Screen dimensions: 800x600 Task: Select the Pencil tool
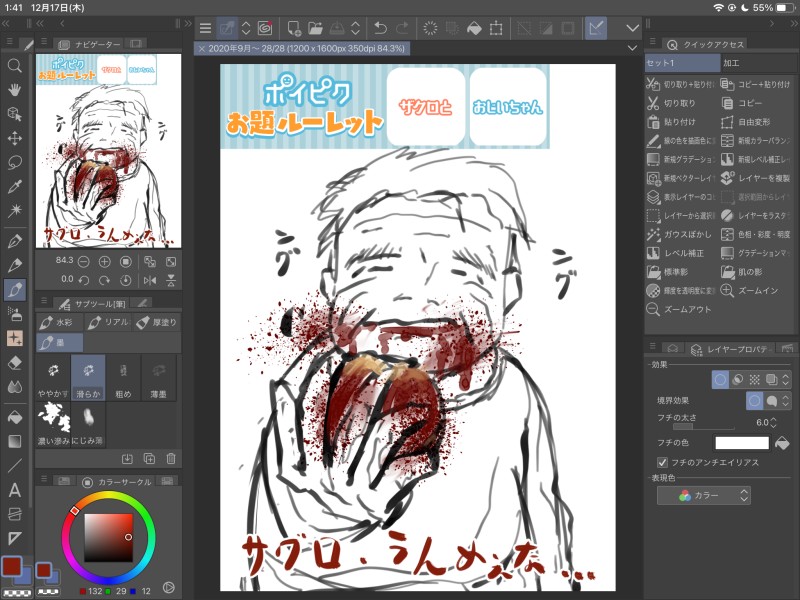(x=15, y=265)
